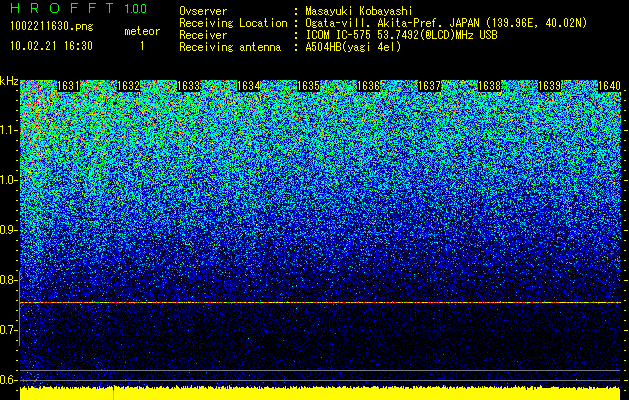
Task: Click the 1638 time marker
Action: click(x=490, y=86)
